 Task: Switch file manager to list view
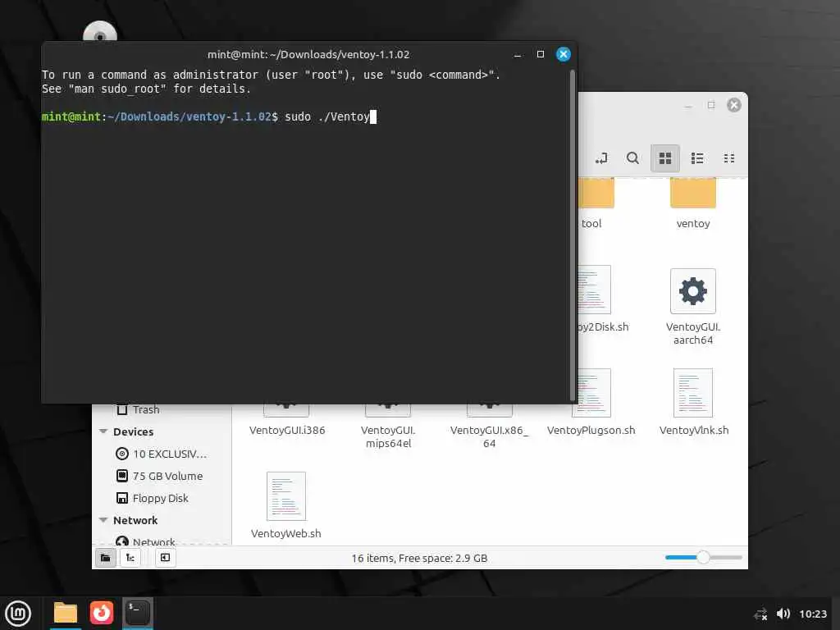click(x=697, y=158)
